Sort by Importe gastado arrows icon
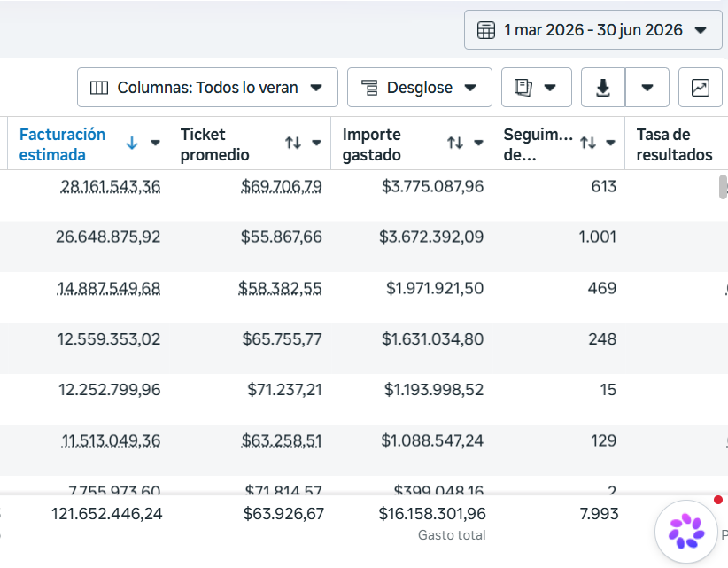 click(x=455, y=143)
